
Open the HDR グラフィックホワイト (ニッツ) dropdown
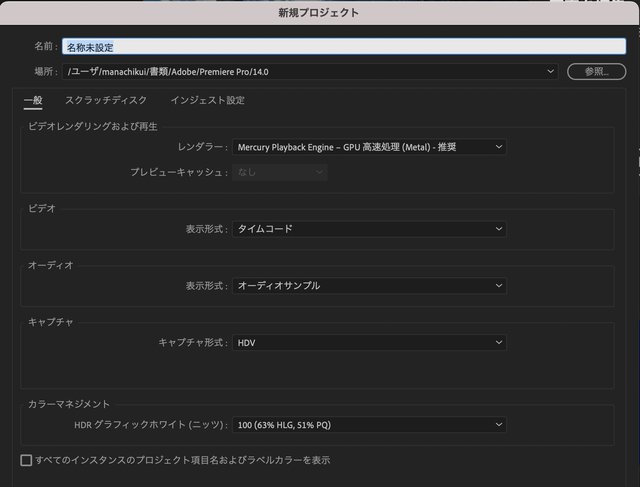(369, 425)
